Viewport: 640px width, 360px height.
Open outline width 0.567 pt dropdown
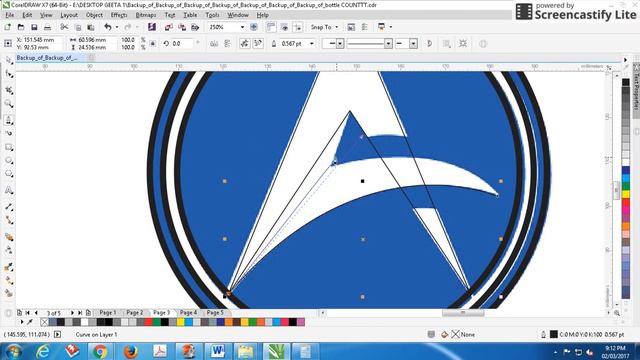pos(312,43)
